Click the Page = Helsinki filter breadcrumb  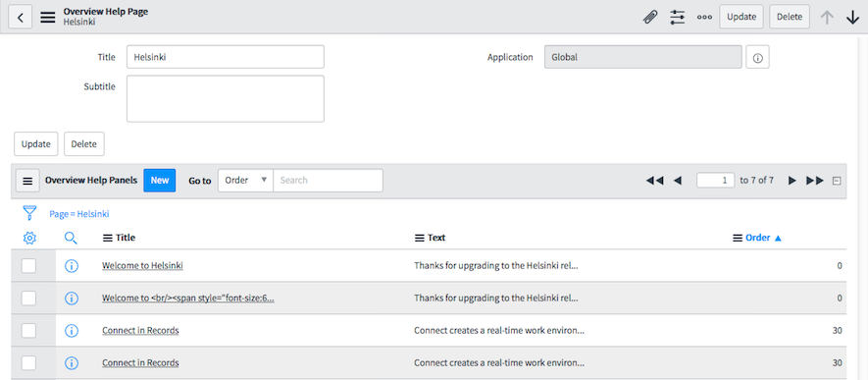pos(79,214)
